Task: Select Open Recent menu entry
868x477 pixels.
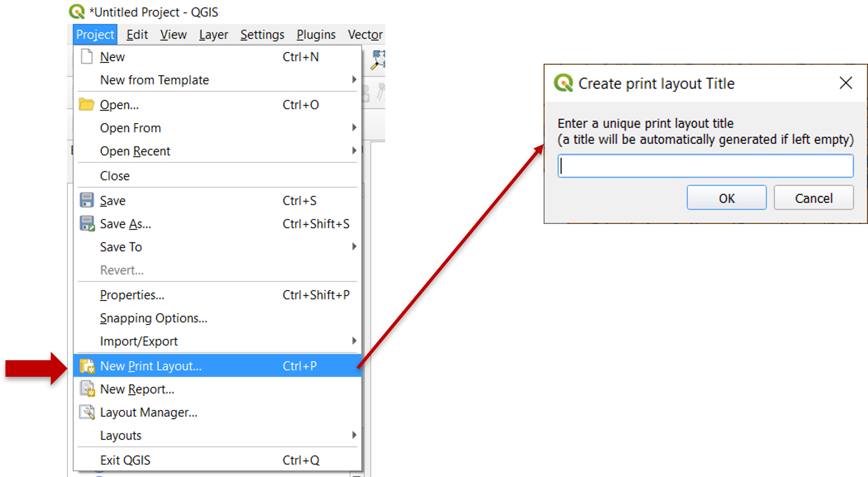Action: coord(217,151)
